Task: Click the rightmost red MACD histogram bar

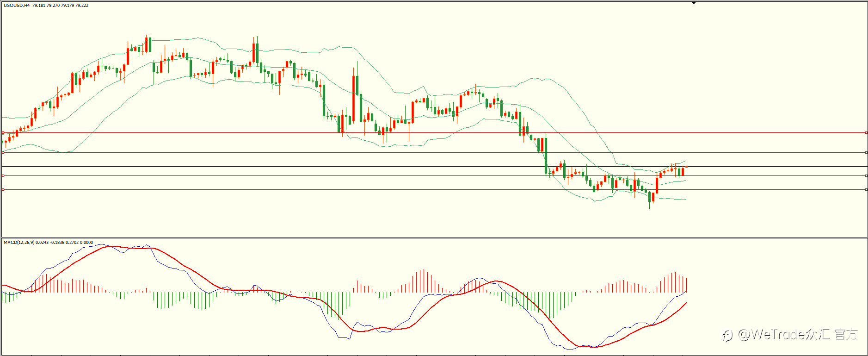Action: pyautogui.click(x=687, y=285)
